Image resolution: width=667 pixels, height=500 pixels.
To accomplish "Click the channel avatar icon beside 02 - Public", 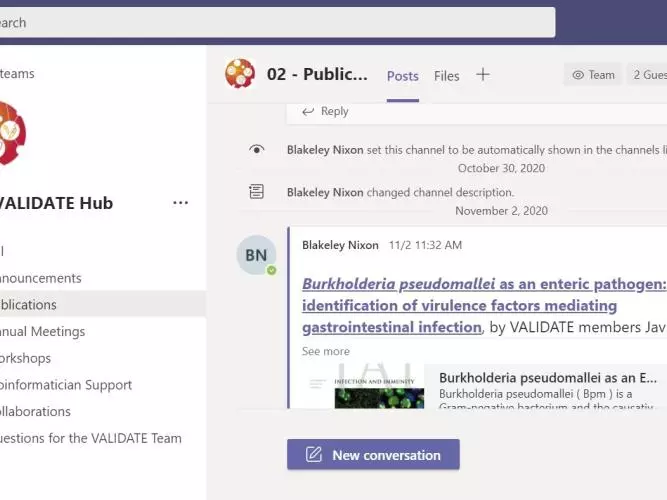I will click(x=240, y=74).
